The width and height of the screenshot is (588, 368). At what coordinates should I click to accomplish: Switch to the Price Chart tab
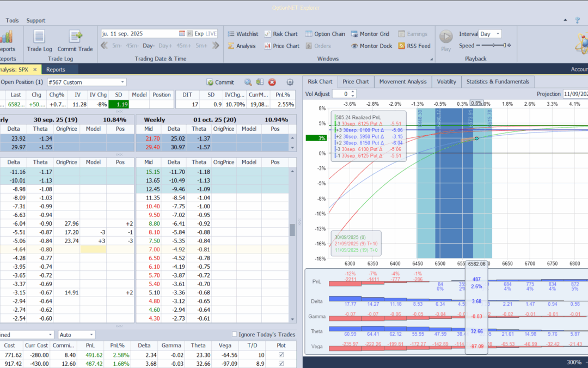[356, 81]
